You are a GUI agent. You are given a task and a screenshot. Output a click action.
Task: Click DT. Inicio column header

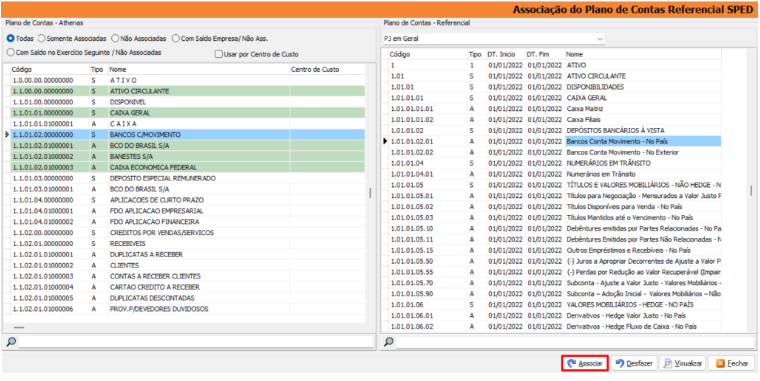tap(506, 54)
